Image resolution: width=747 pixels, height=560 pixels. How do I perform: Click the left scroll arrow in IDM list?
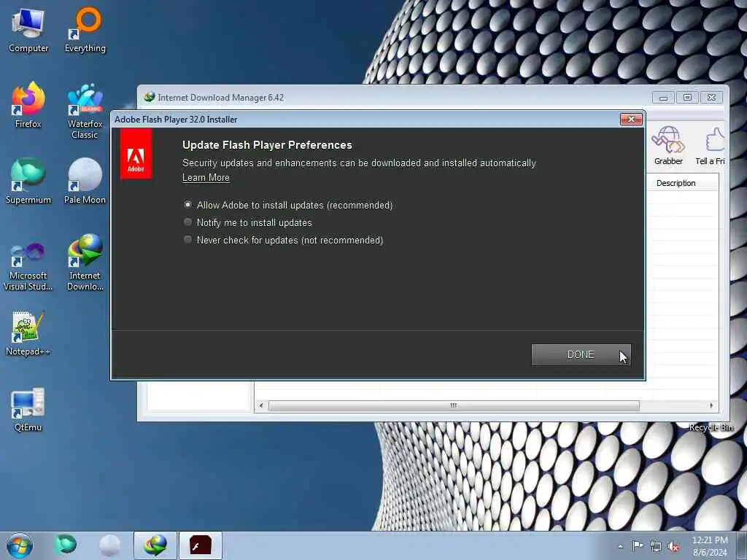pyautogui.click(x=260, y=405)
